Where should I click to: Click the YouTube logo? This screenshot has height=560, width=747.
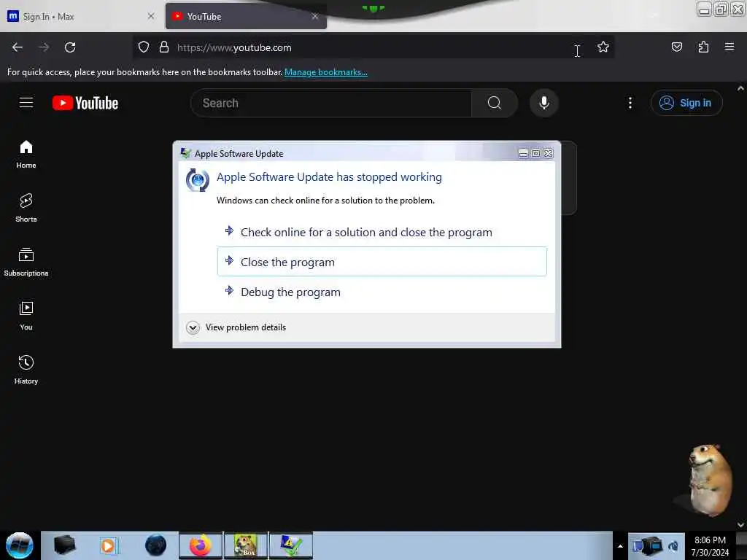[85, 103]
